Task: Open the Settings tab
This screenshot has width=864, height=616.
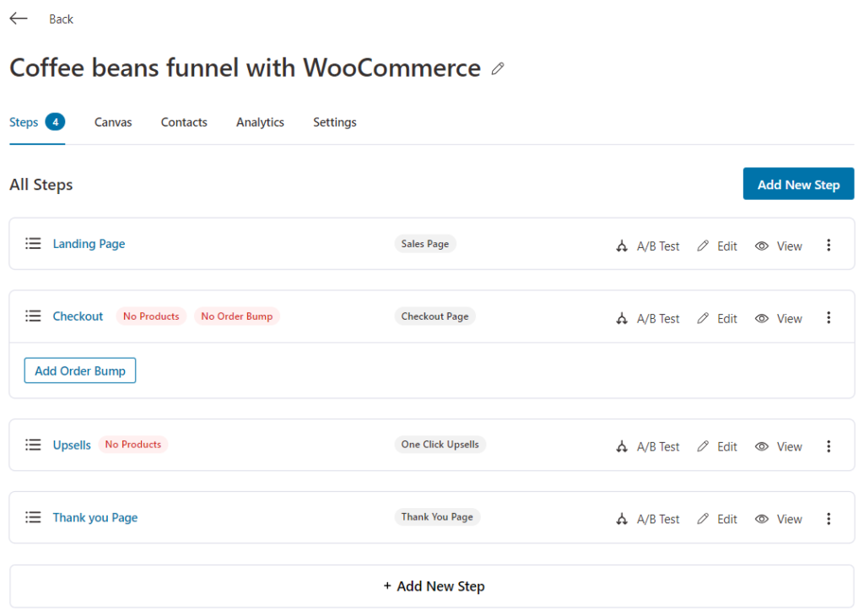Action: (334, 122)
